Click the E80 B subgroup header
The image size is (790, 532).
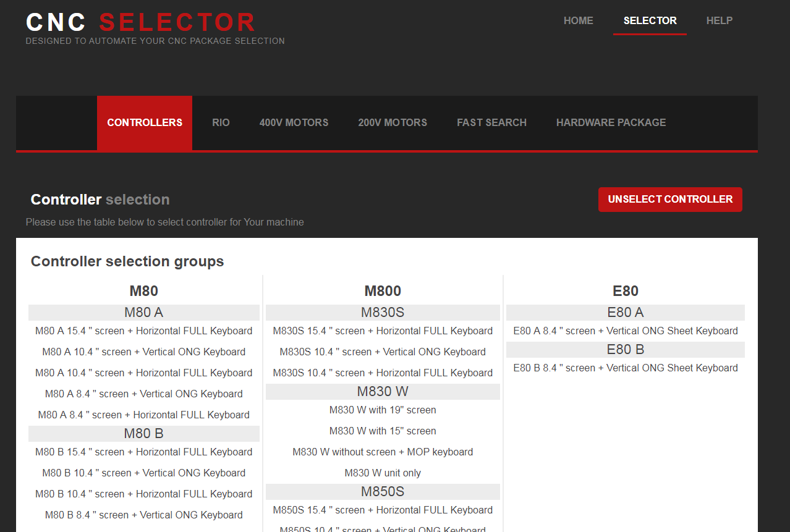tap(626, 349)
